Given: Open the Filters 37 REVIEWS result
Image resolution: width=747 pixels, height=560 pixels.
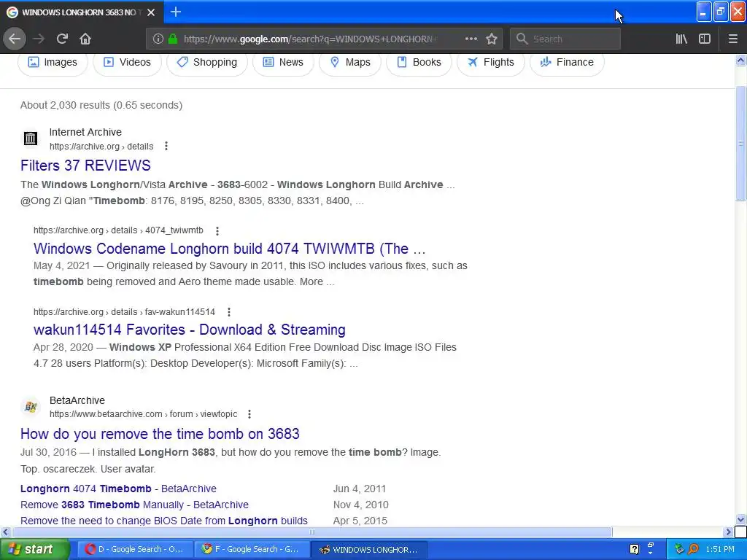Looking at the screenshot, I should pos(85,166).
